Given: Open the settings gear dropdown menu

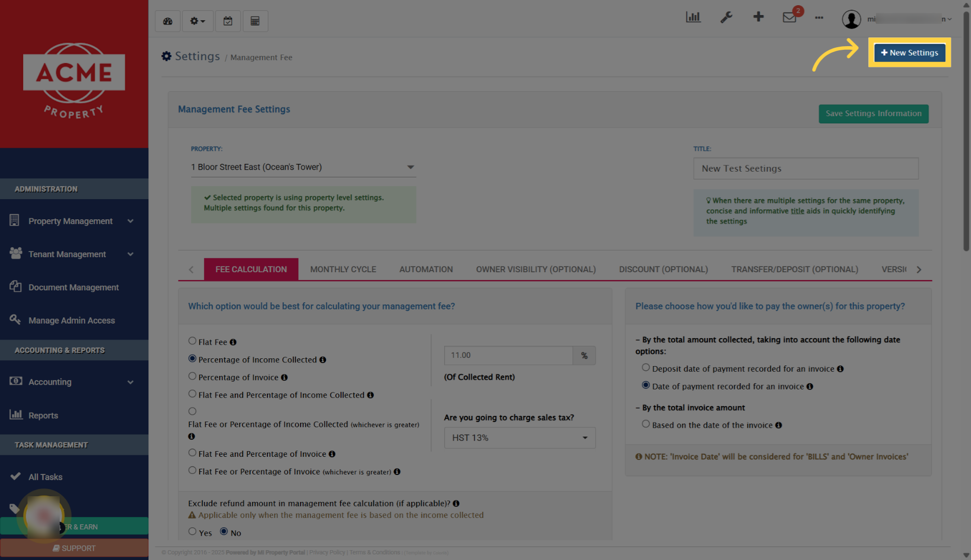Looking at the screenshot, I should (197, 21).
